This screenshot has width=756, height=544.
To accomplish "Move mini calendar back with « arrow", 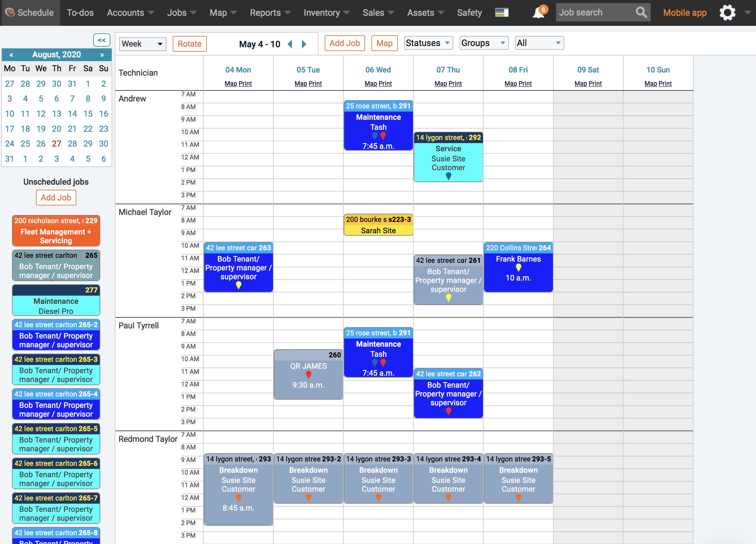I will (x=11, y=55).
